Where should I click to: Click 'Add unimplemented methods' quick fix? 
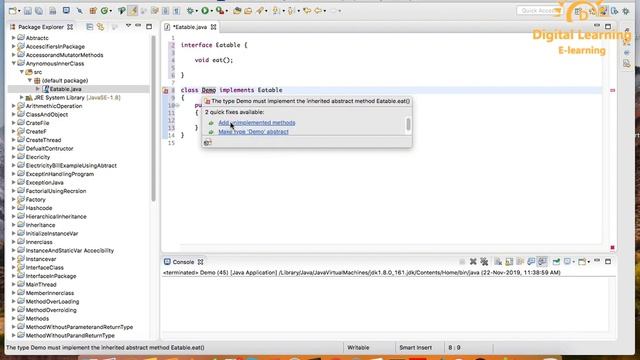click(x=257, y=123)
